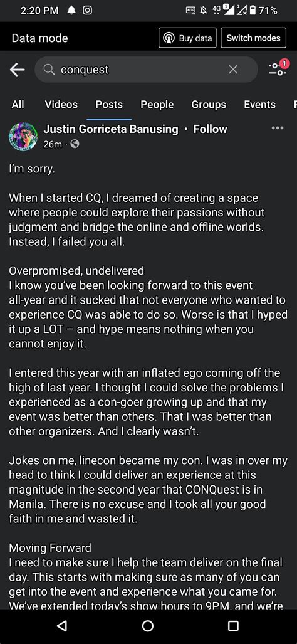Open the three-dots post options menu

(278, 128)
